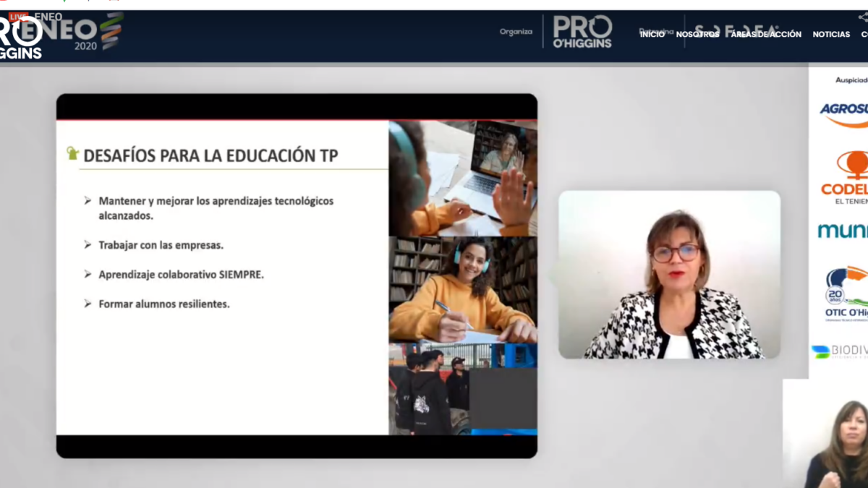Click the green watering can slide icon
Screen dimensions: 868x488
coord(72,153)
